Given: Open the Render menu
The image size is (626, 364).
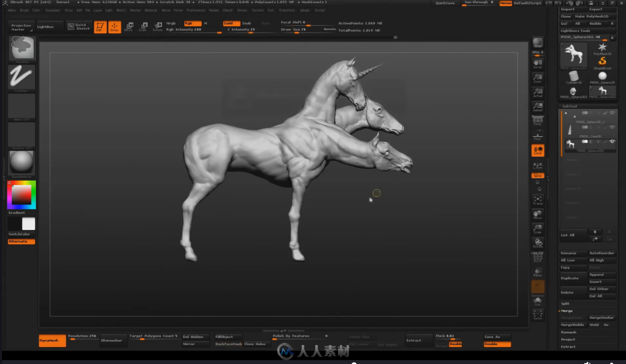Looking at the screenshot, I should point(214,10).
